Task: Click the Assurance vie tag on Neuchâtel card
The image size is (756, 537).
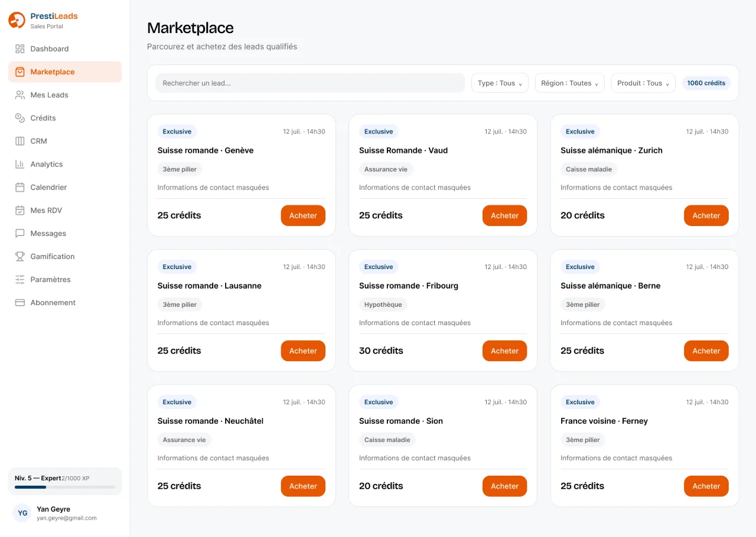Action: click(184, 440)
